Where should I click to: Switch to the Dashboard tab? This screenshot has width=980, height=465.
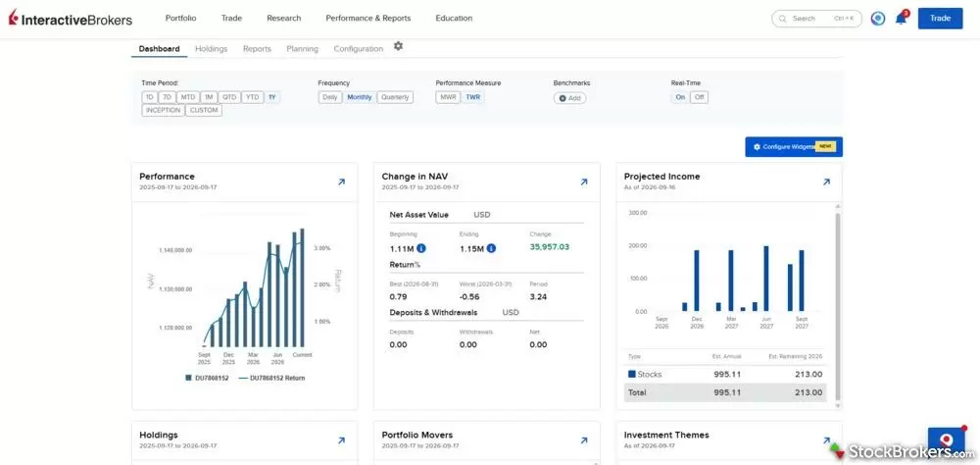160,49
